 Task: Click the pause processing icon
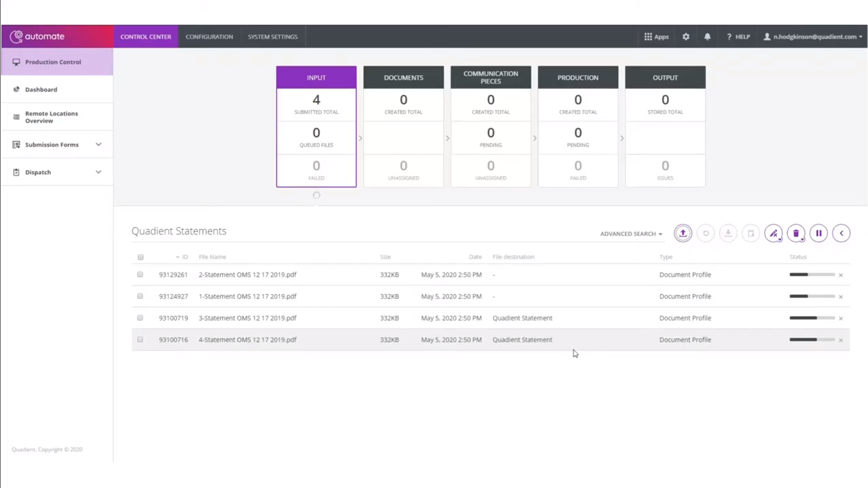819,233
